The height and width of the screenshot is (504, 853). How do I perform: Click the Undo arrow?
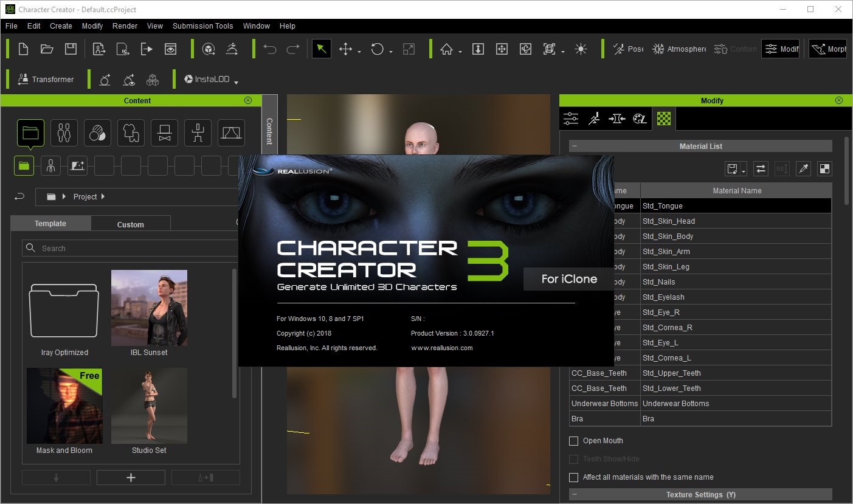pos(270,49)
